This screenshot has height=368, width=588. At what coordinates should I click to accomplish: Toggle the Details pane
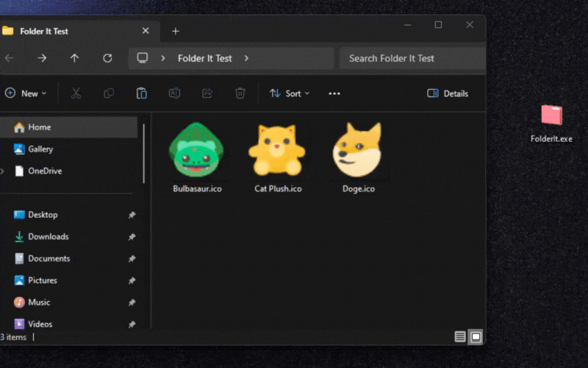(448, 93)
